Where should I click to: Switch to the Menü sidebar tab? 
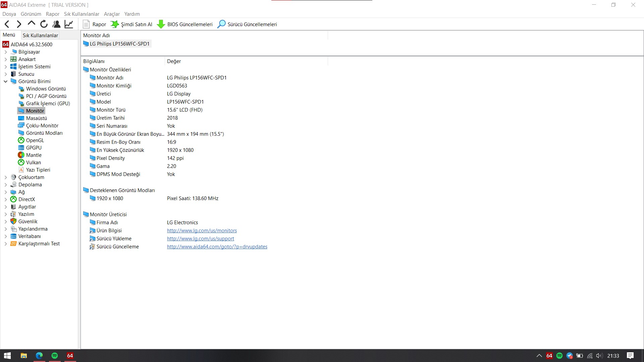click(x=9, y=35)
